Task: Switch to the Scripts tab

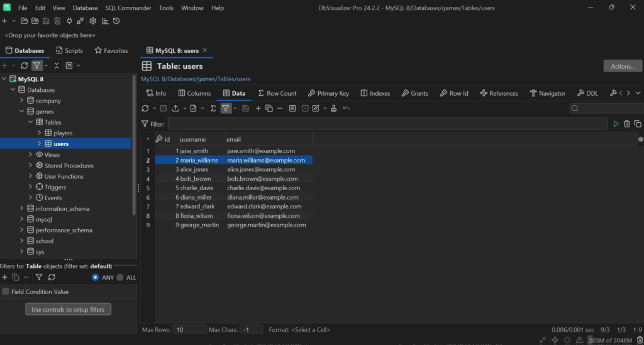Action: (x=69, y=50)
